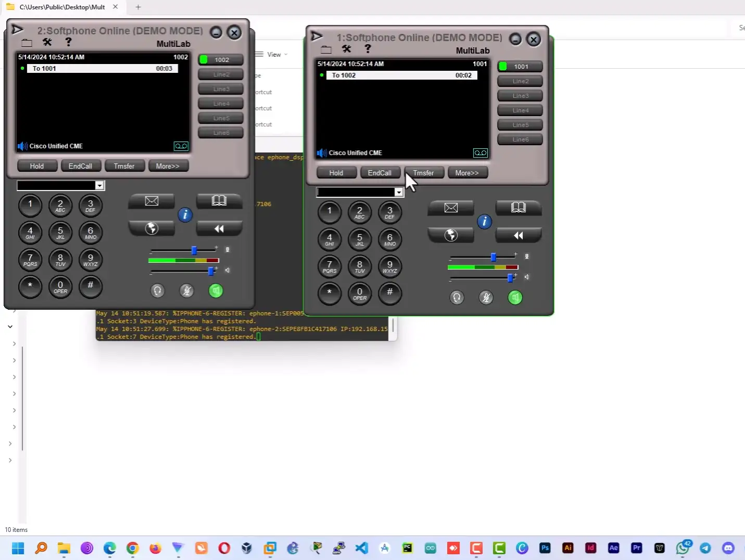
Task: Open the wrench Settings icon on softphone 1002
Action: pyautogui.click(x=47, y=42)
